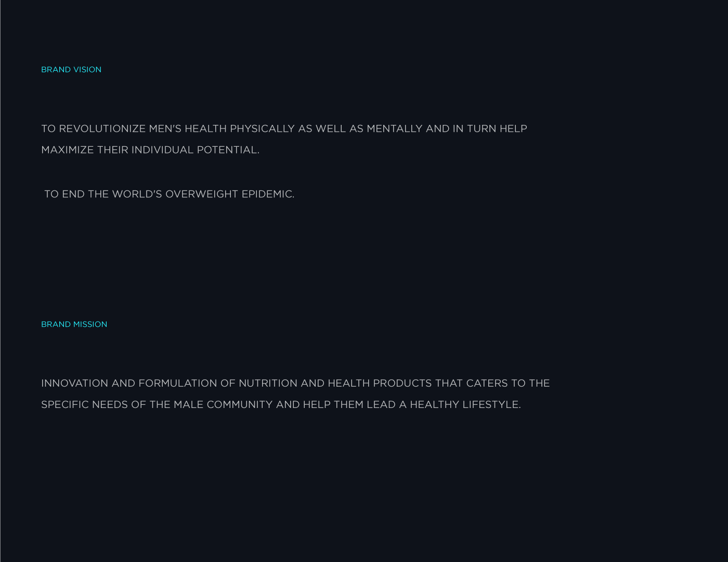Click the line starting 'SPECIFIC NEEDS OF THE MALE COMMUNITY'
This screenshot has height=562, width=728.
pyautogui.click(x=281, y=405)
